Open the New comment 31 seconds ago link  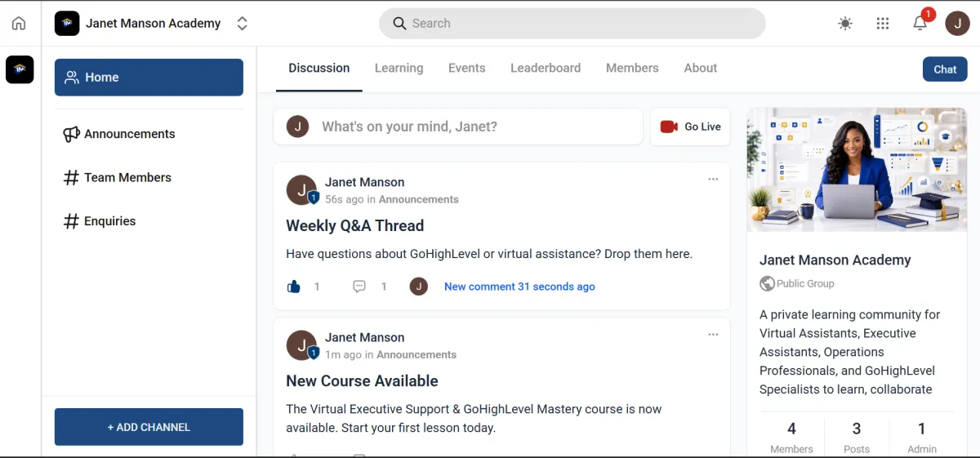[x=519, y=287]
